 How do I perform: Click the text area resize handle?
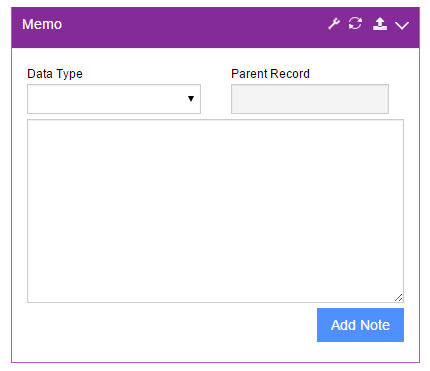399,298
